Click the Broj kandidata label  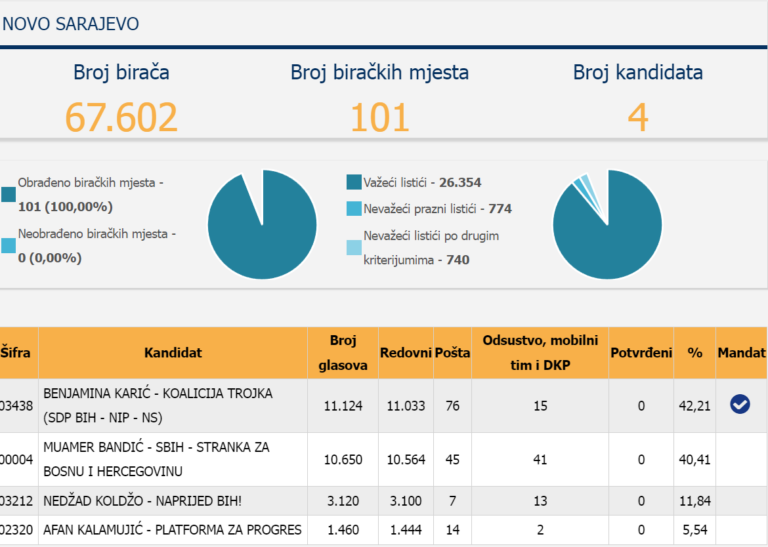coord(638,72)
